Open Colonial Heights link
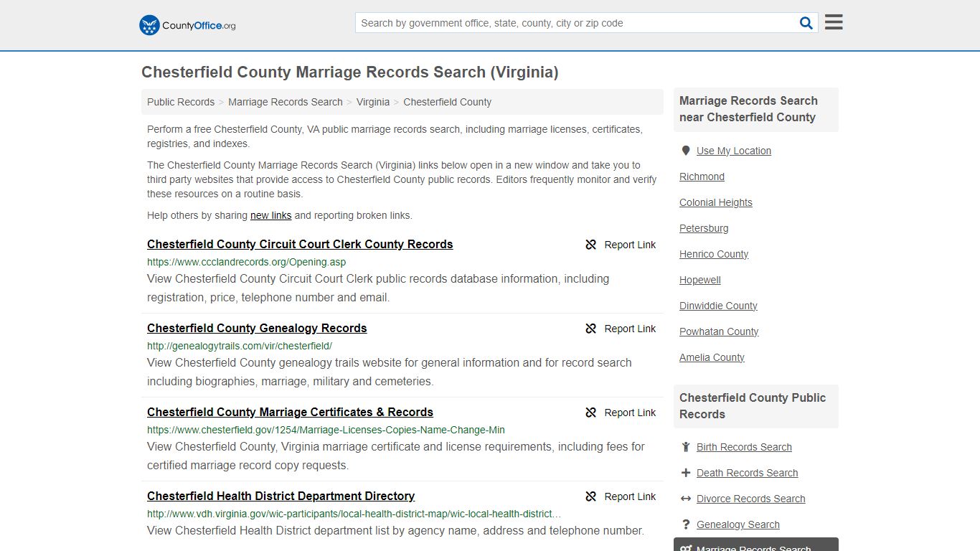The image size is (980, 551). (x=716, y=202)
